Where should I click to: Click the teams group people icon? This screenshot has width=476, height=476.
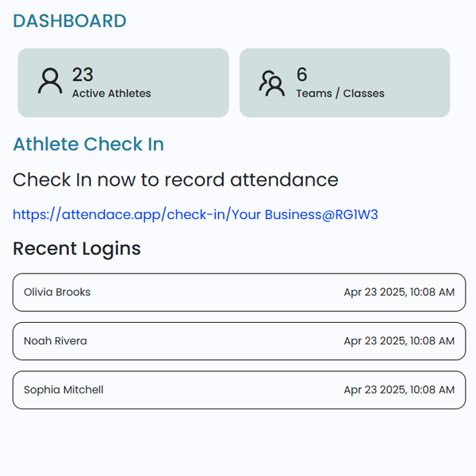click(x=271, y=83)
